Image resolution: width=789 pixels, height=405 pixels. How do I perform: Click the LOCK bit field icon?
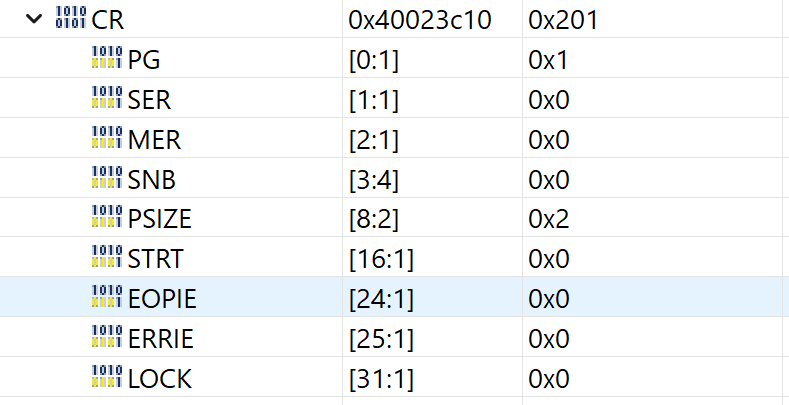106,379
